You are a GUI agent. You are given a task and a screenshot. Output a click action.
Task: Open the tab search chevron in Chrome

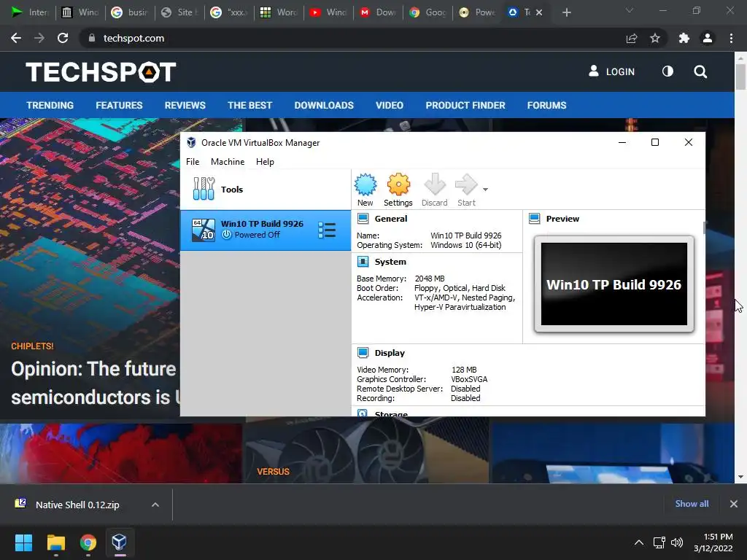(x=630, y=10)
